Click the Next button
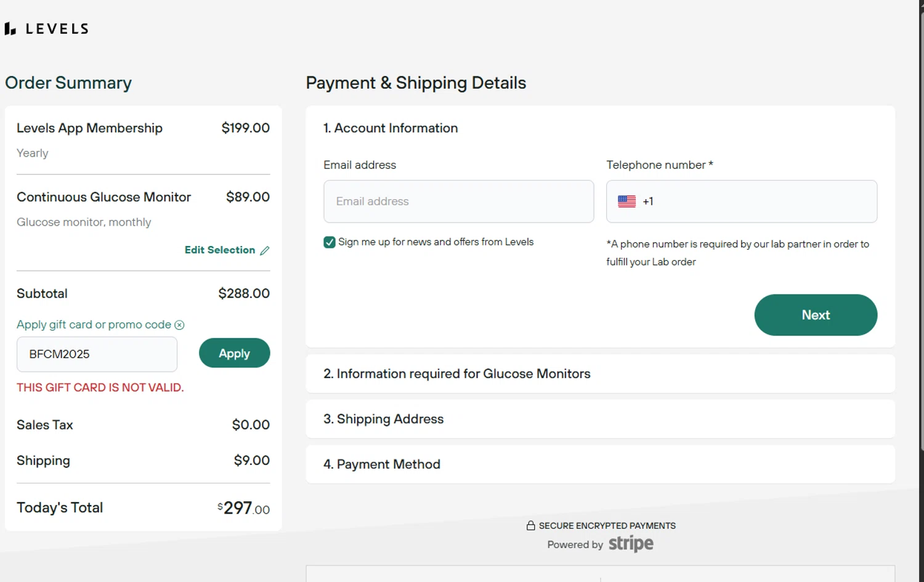924x582 pixels. click(816, 315)
